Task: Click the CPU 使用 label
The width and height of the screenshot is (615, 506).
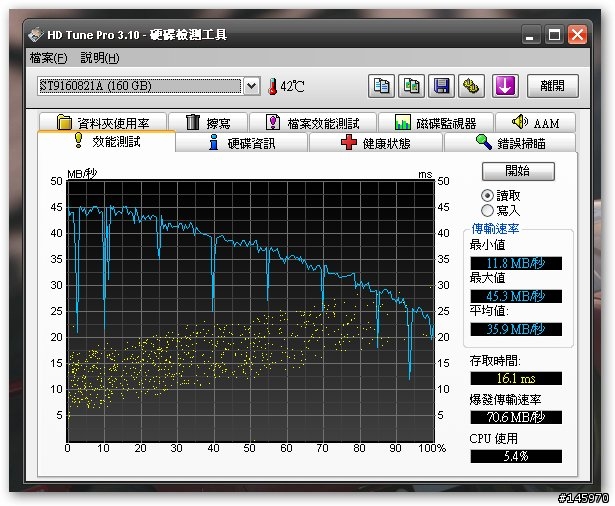Action: pyautogui.click(x=493, y=439)
